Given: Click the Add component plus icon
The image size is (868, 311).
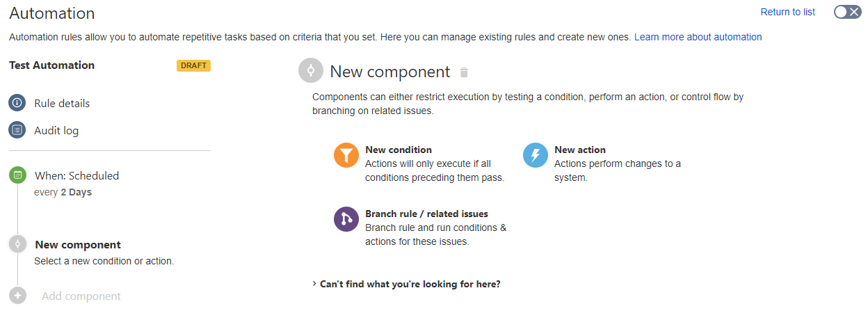Looking at the screenshot, I should pos(17,296).
